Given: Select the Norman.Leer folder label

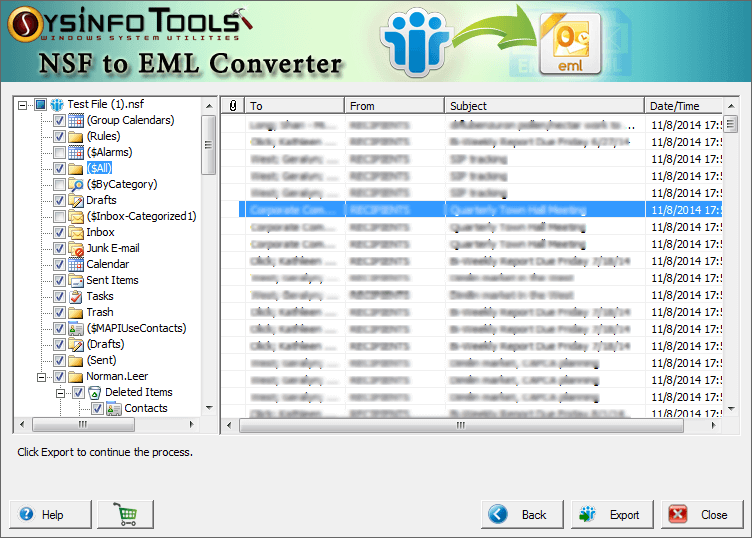Looking at the screenshot, I should 117,376.
